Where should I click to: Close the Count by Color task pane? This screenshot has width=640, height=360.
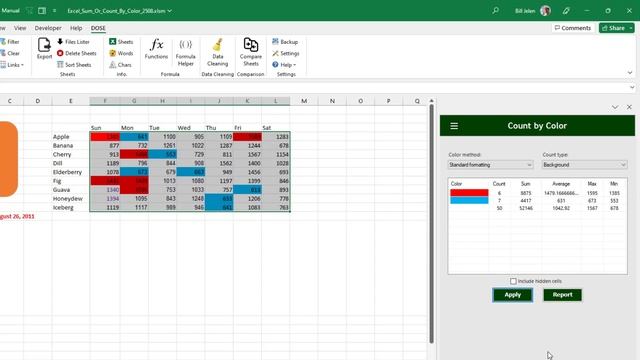click(629, 107)
